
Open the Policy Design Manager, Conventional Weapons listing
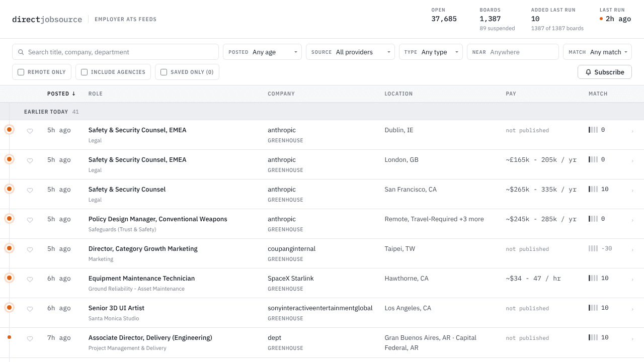(158, 219)
